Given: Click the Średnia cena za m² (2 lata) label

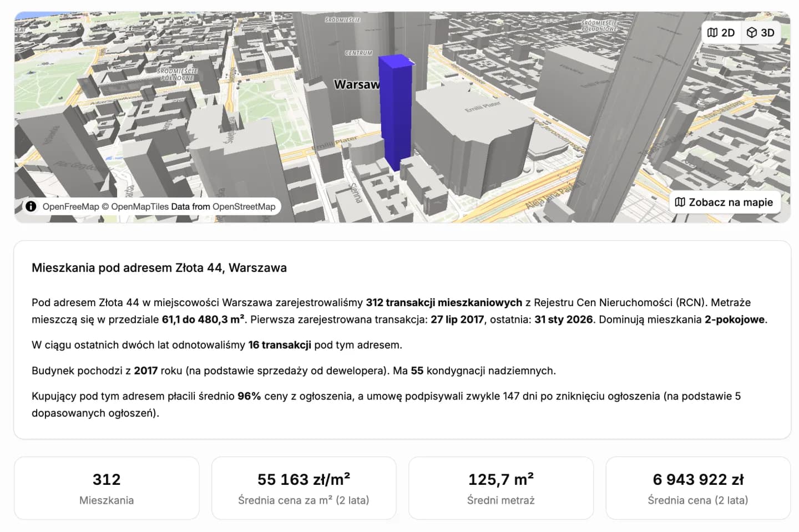Looking at the screenshot, I should pyautogui.click(x=304, y=500).
